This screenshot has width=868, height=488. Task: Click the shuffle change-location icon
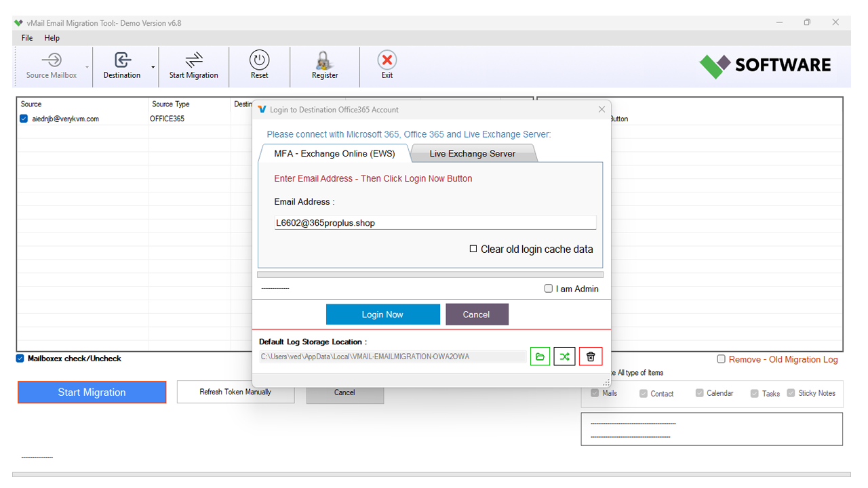point(565,357)
